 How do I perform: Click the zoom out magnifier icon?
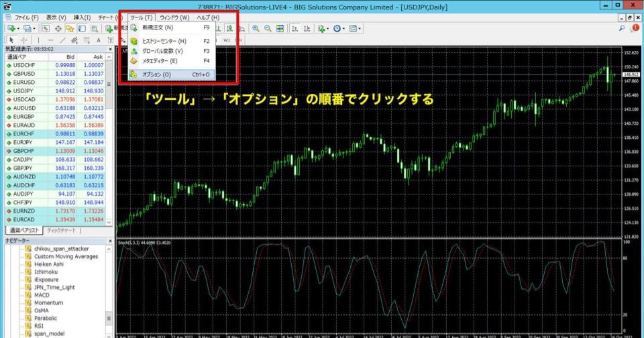[268, 29]
